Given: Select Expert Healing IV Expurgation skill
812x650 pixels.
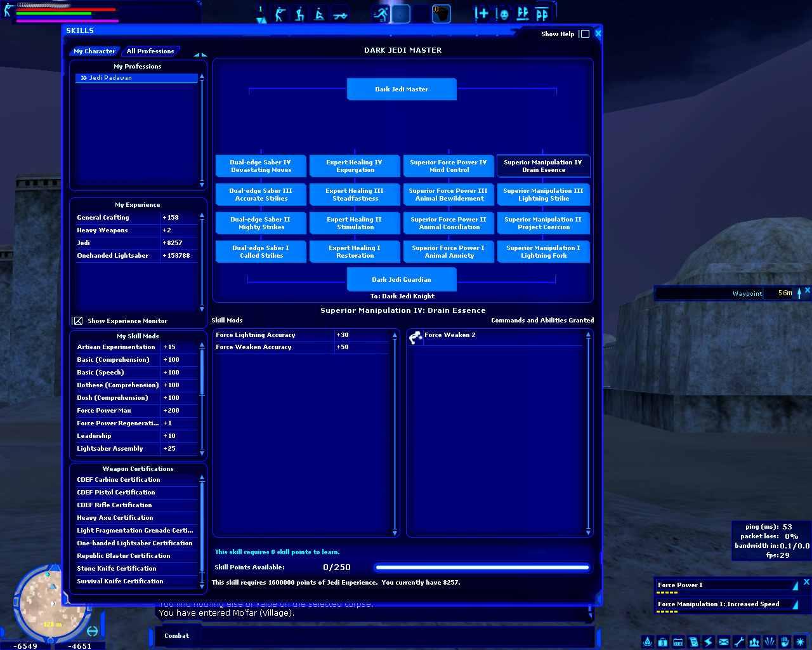Looking at the screenshot, I should click(355, 166).
